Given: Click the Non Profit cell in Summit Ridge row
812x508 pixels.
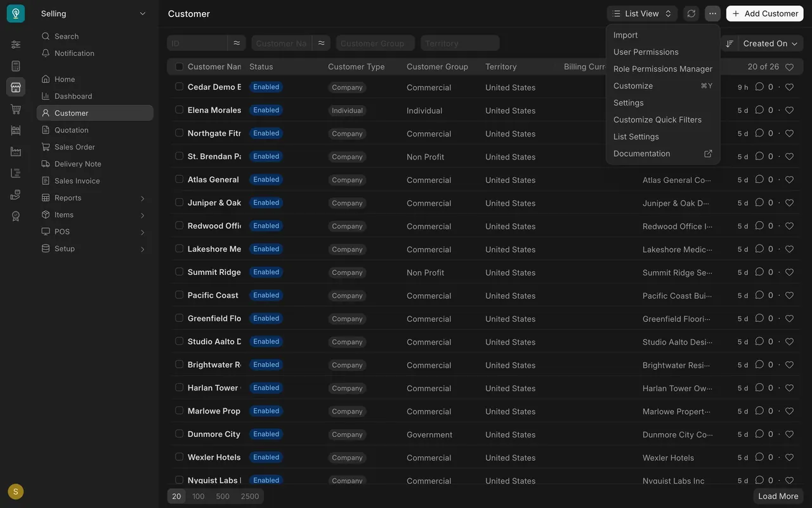Looking at the screenshot, I should click(425, 272).
